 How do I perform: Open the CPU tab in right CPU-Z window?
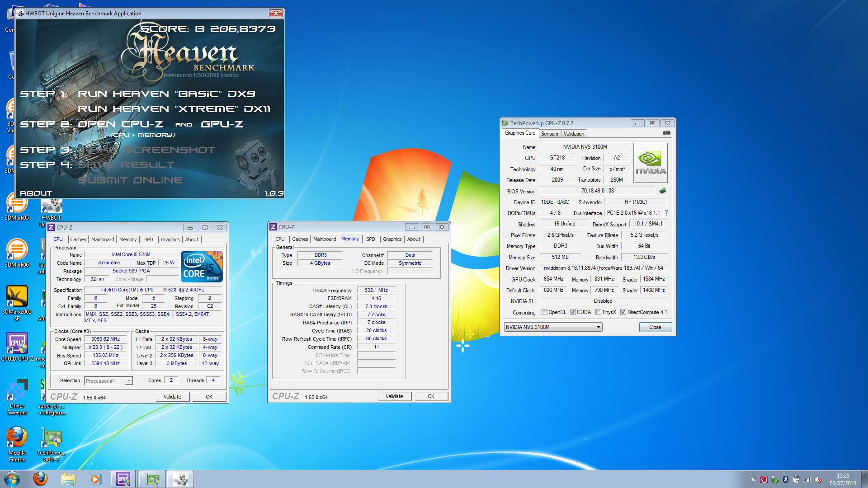(280, 239)
